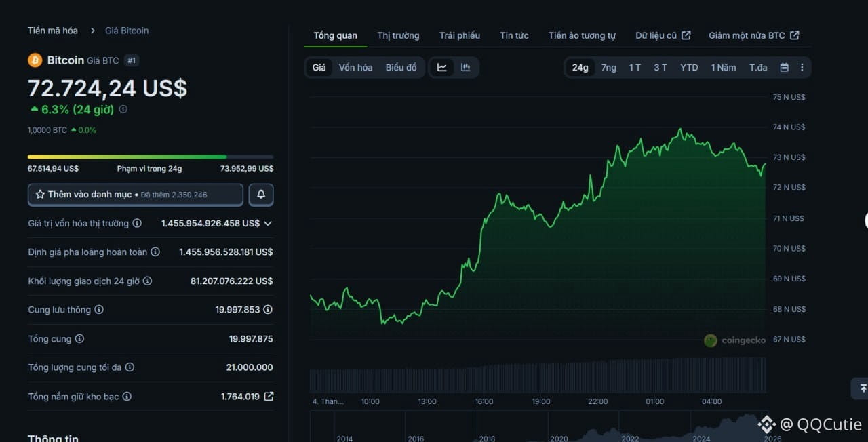868x442 pixels.
Task: Select the Giá chart toggle
Action: point(319,67)
